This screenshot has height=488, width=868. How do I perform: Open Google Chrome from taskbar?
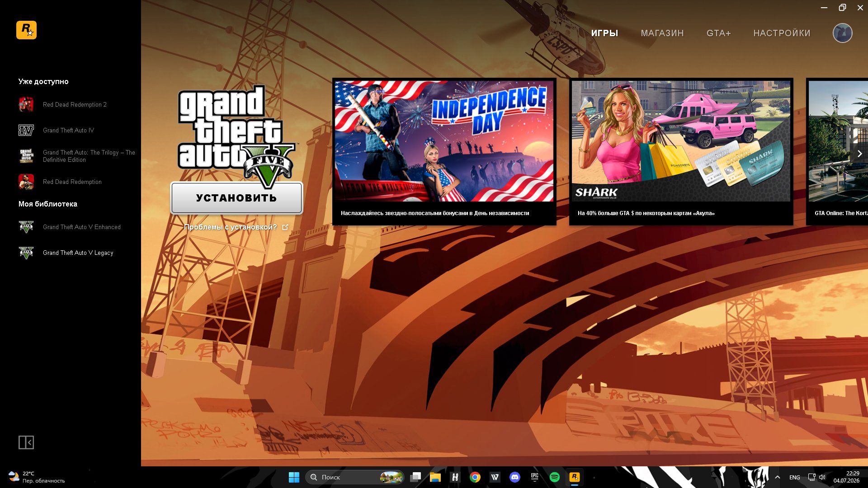[475, 477]
